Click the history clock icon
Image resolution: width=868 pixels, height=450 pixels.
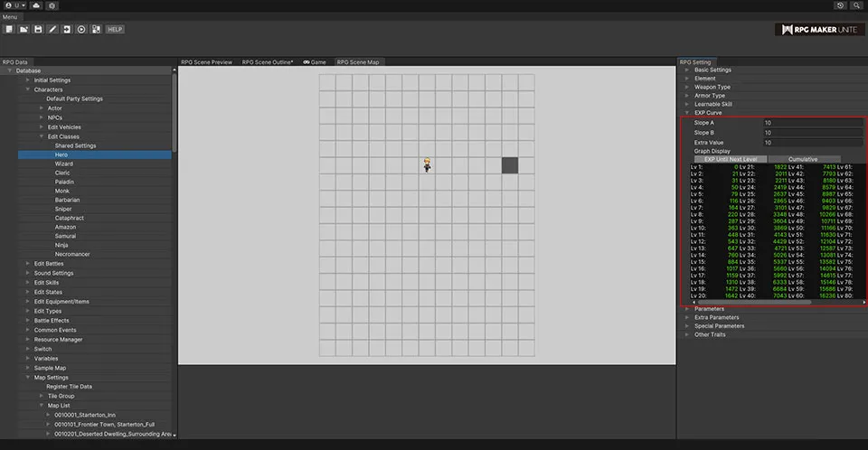840,5
